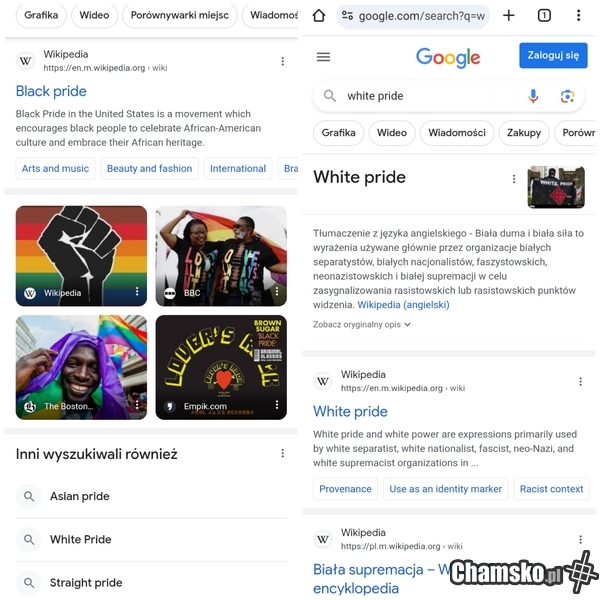
Task: Select the Wiadomości filter on right
Action: coord(457,133)
